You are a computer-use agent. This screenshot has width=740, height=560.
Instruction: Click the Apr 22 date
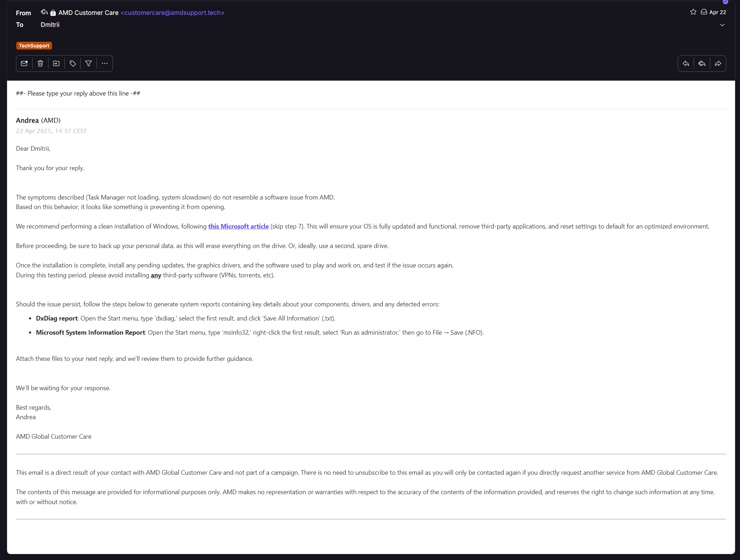718,12
